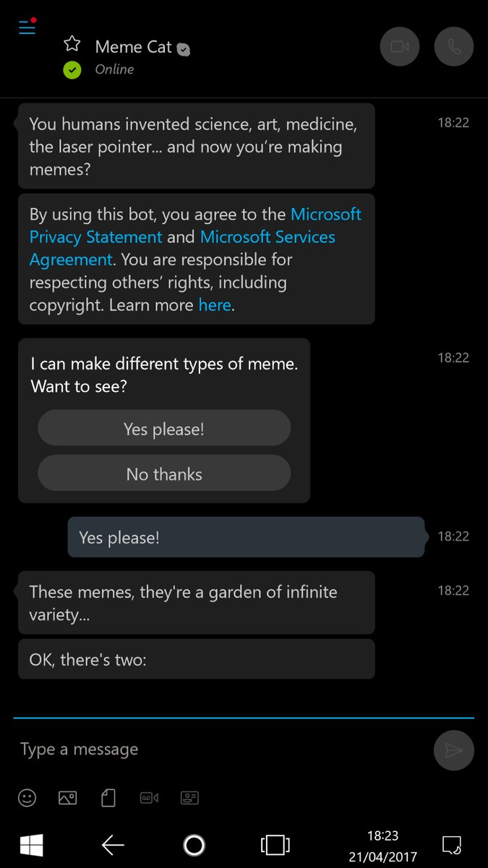
Task: Open the Action Center notifications icon
Action: [451, 844]
